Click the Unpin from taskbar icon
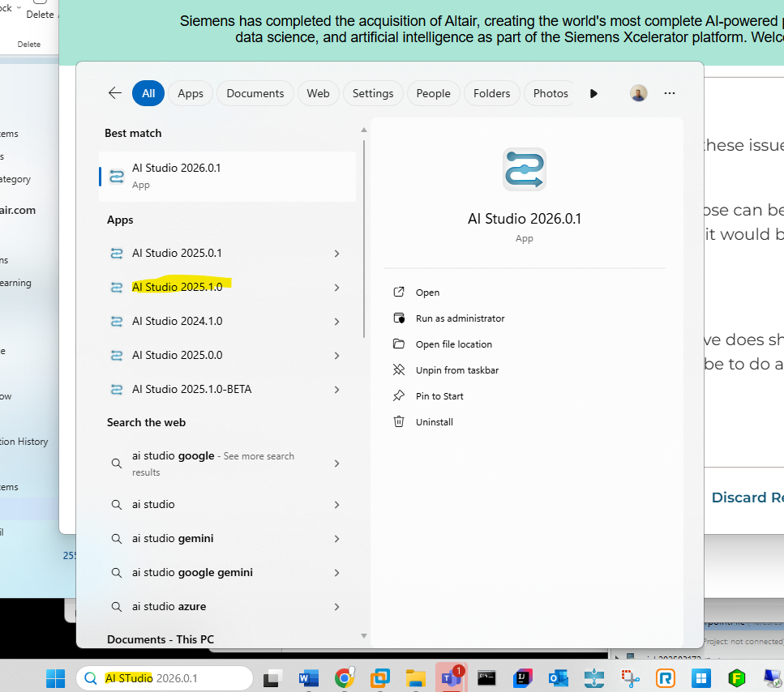Viewport: 784px width, 692px height. pyautogui.click(x=399, y=370)
